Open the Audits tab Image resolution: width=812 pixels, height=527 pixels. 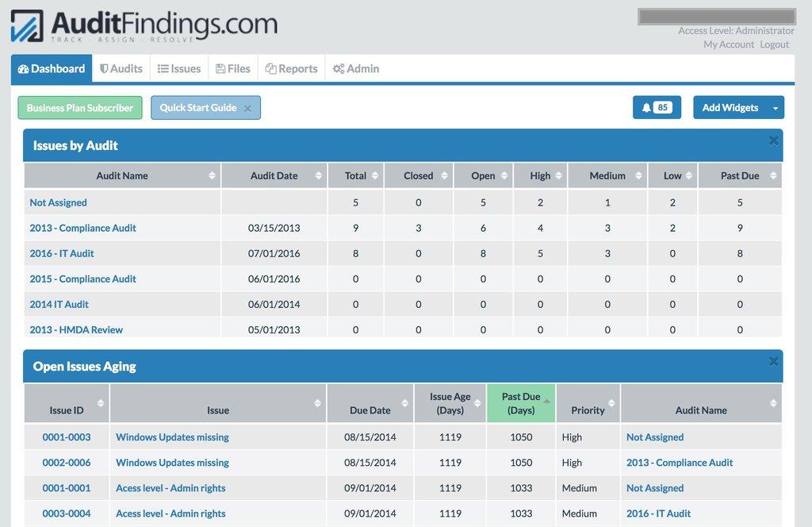pos(121,69)
